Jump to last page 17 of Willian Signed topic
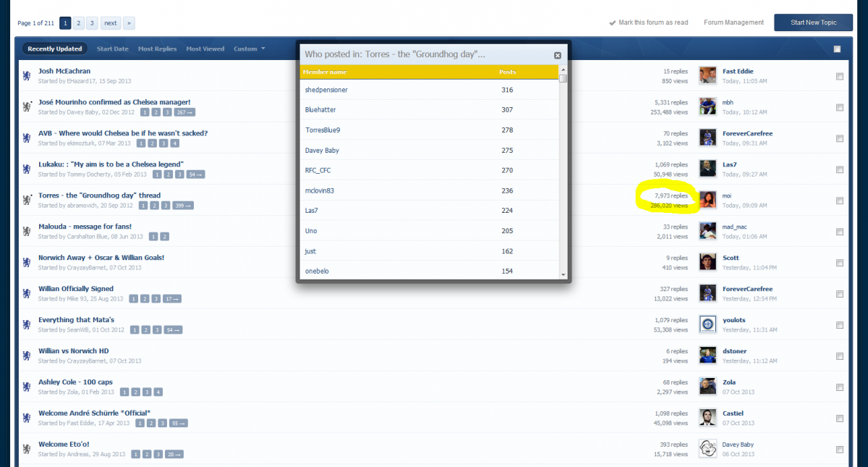Image resolution: width=868 pixels, height=467 pixels. point(171,299)
